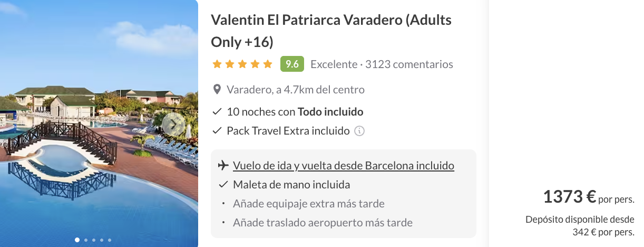Click the Depósito disponible desde 342 € text
644x247 pixels.
click(x=580, y=225)
